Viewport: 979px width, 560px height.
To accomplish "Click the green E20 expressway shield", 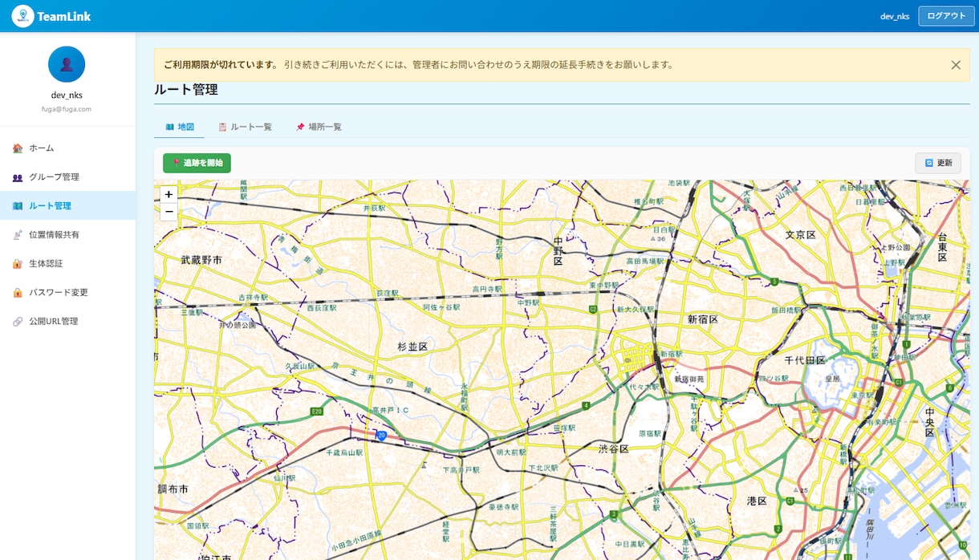I will pos(317,412).
